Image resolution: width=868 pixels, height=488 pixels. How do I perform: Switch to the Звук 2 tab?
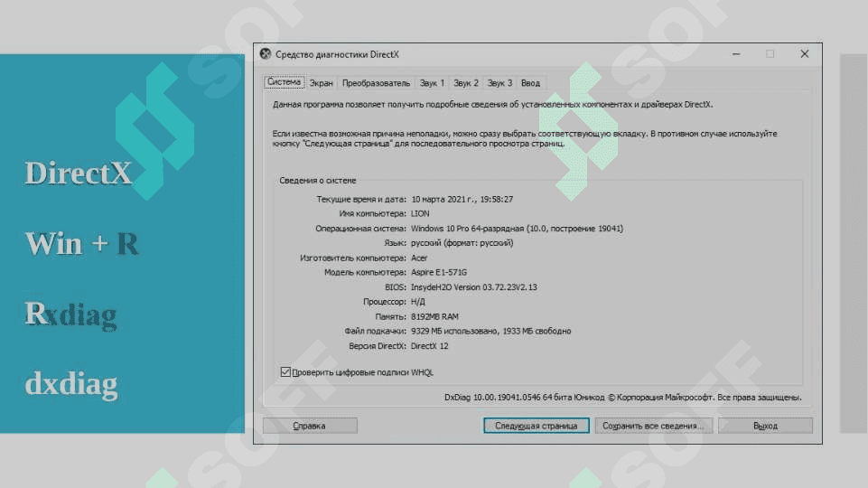pyautogui.click(x=465, y=83)
